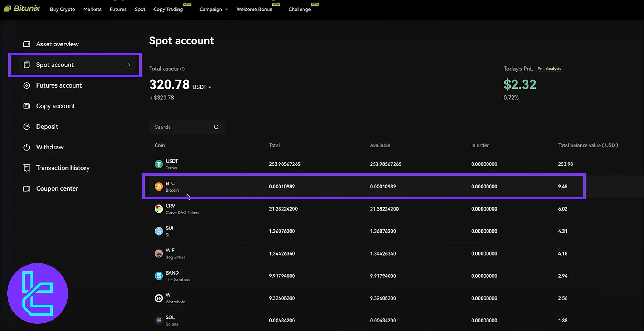
Task: Click the Withdraw sidebar icon
Action: click(26, 147)
